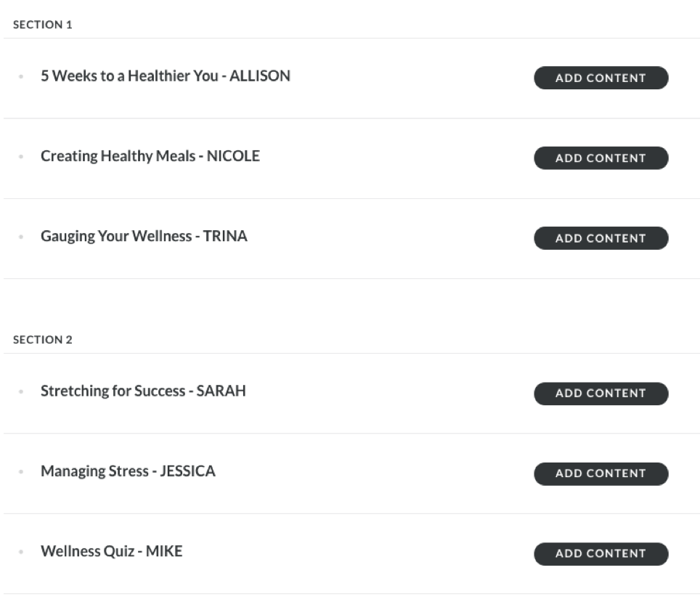The image size is (700, 602).
Task: Click bullet dot beside 5 Weeks to a Healthier You
Action: pos(21,76)
